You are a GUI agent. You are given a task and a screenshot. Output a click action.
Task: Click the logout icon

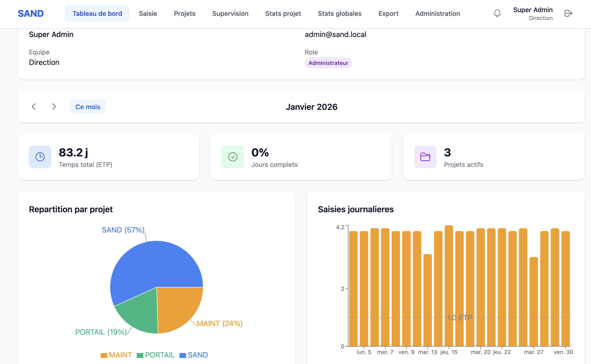pos(568,13)
